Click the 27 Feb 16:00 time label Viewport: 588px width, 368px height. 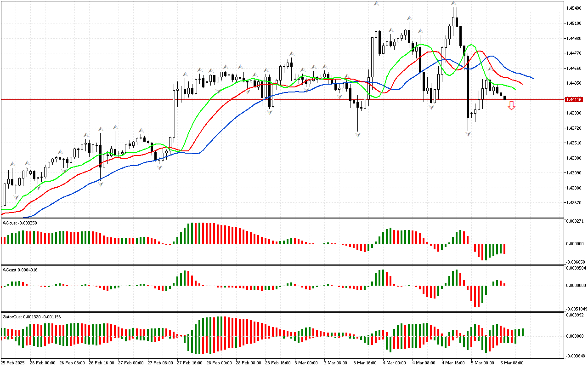pyautogui.click(x=191, y=363)
